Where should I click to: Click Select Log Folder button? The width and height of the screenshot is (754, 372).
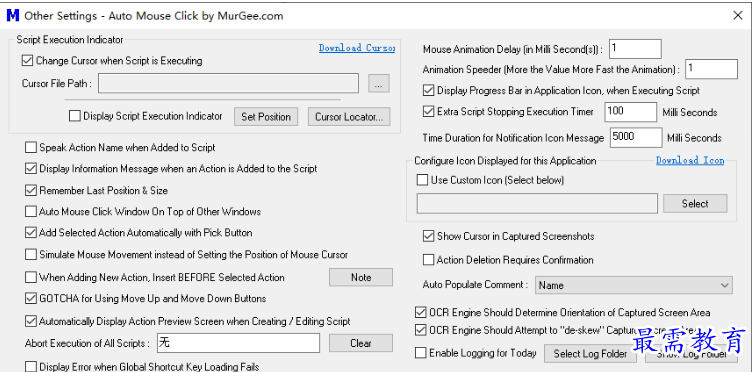590,354
